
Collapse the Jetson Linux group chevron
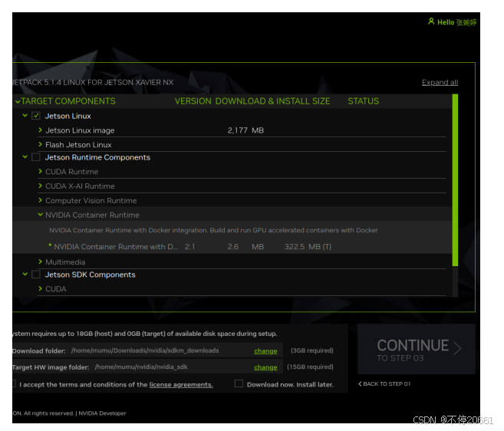click(25, 115)
